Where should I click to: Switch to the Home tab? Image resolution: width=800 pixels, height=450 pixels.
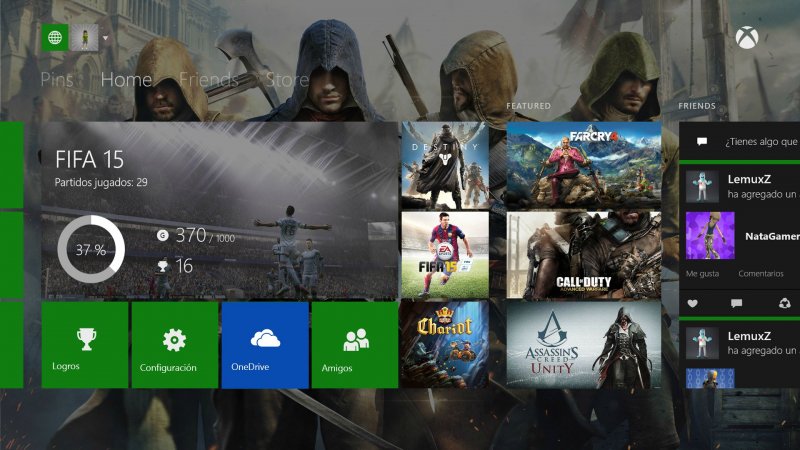(127, 80)
